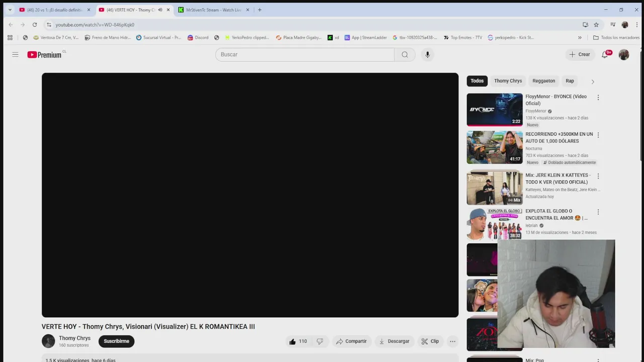Open options menu for RECORRIENDO +3500KM video
Screen dimensions: 644x362
pyautogui.click(x=598, y=135)
